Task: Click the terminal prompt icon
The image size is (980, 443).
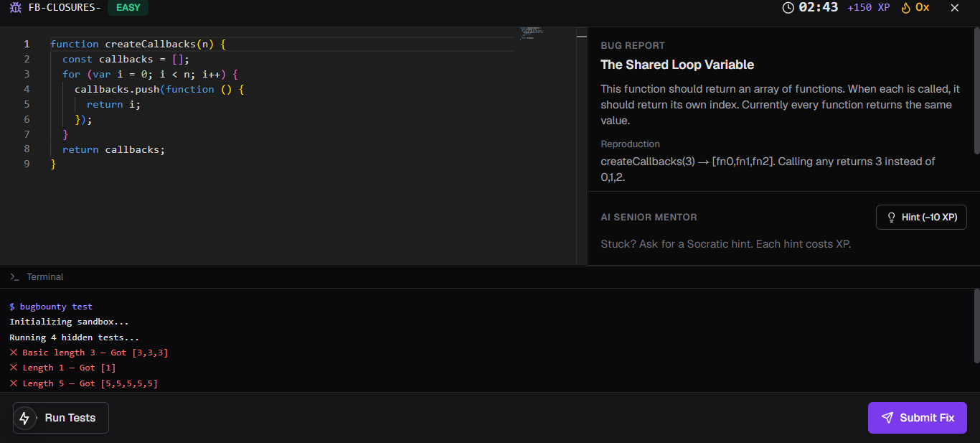Action: (x=14, y=276)
